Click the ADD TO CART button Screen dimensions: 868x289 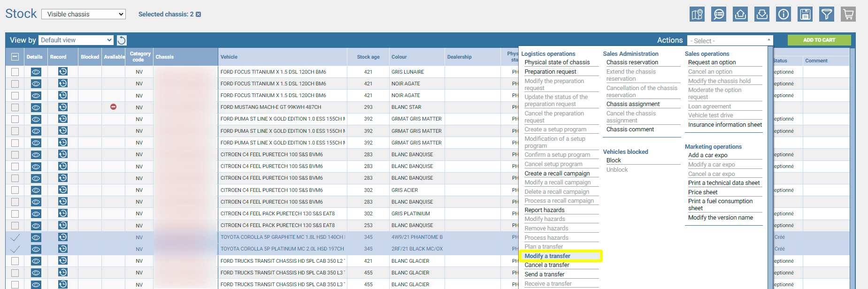point(819,40)
